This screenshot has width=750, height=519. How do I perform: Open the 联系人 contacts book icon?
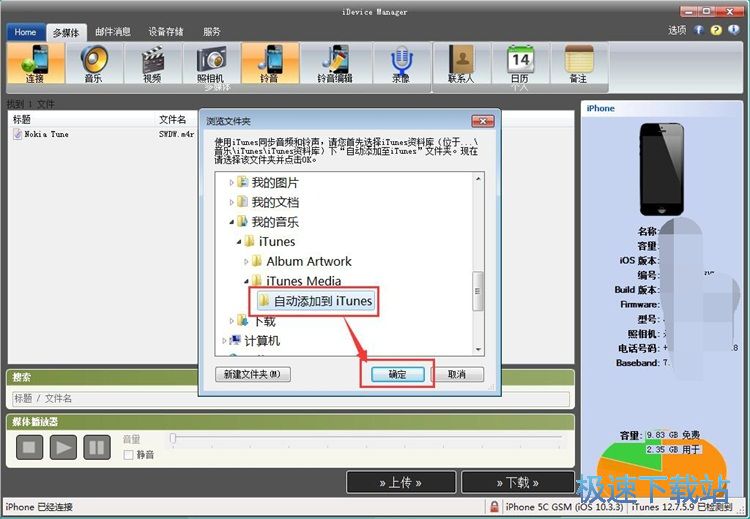click(x=462, y=63)
